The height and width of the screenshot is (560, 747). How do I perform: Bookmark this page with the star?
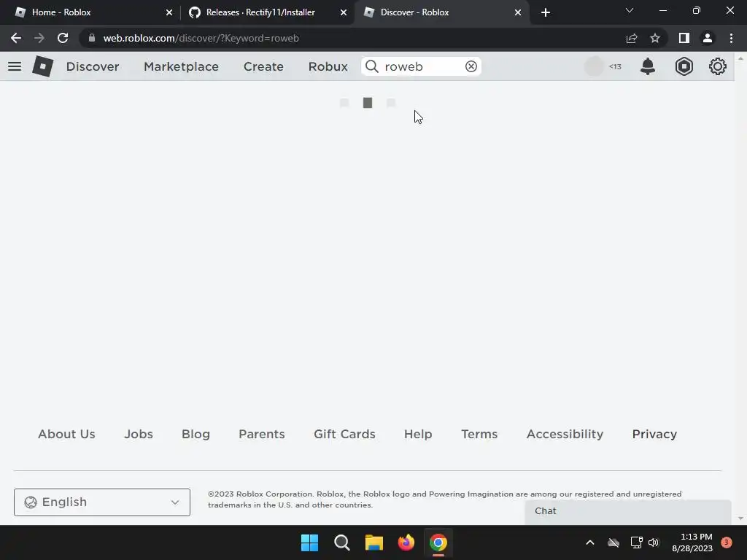(655, 38)
